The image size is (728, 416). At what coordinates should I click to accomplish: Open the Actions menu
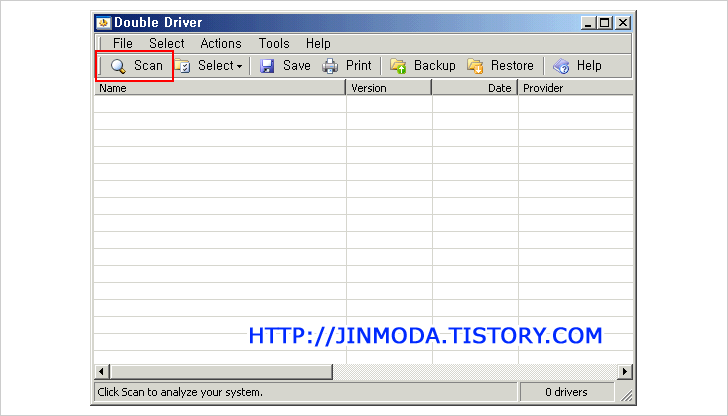(x=221, y=43)
